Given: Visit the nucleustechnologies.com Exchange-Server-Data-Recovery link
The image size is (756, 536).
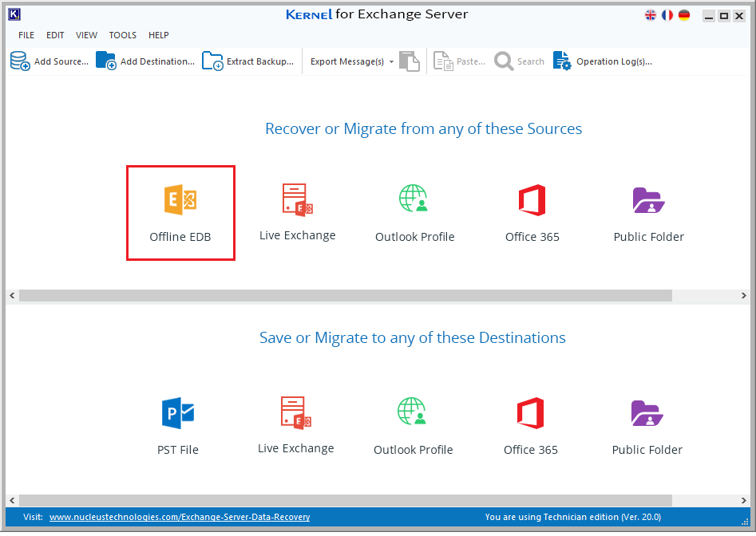Looking at the screenshot, I should [x=180, y=517].
